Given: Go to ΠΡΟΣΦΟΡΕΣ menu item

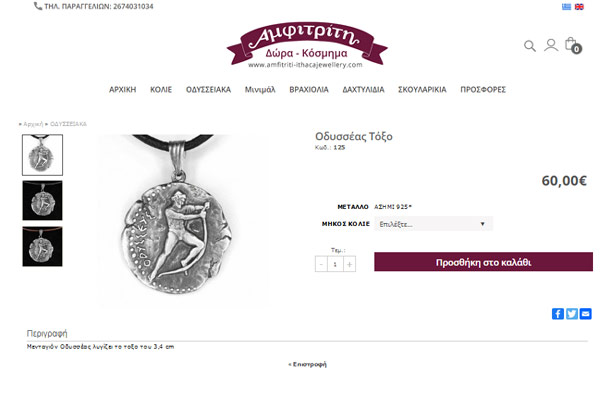Looking at the screenshot, I should click(483, 90).
